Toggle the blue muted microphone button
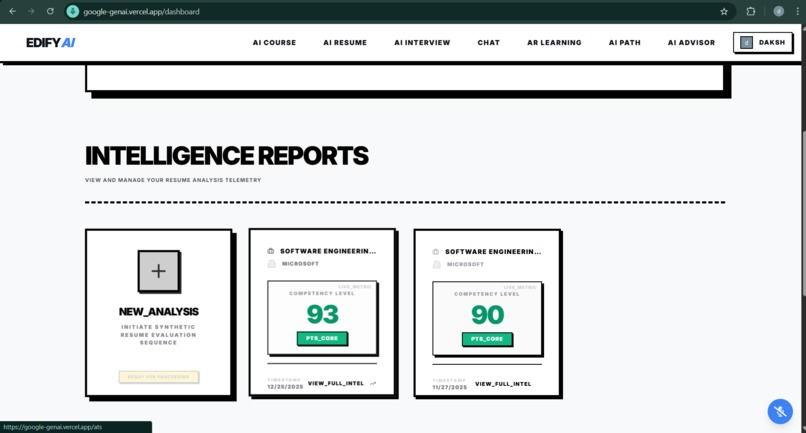 [780, 411]
